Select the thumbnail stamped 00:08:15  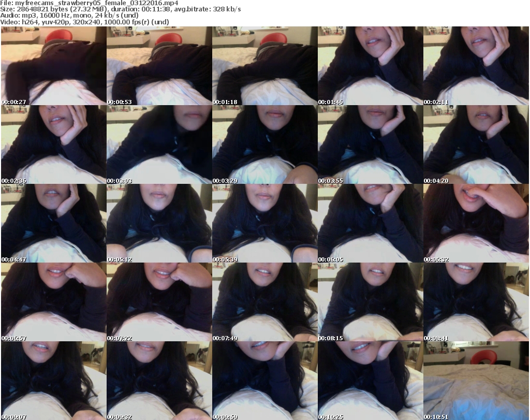pyautogui.click(x=371, y=302)
